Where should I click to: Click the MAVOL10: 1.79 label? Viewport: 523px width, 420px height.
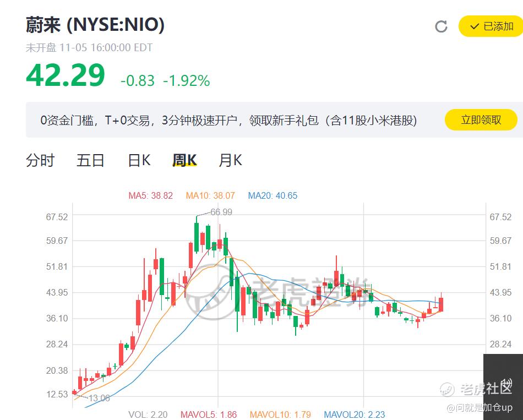click(x=280, y=414)
